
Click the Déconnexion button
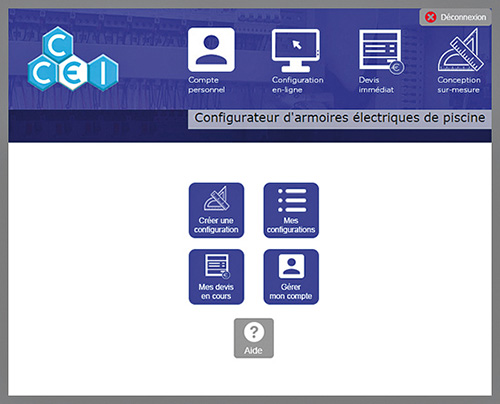(455, 17)
